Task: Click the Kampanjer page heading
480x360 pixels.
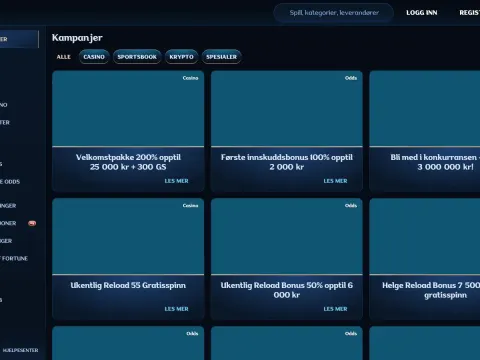Action: coord(77,38)
